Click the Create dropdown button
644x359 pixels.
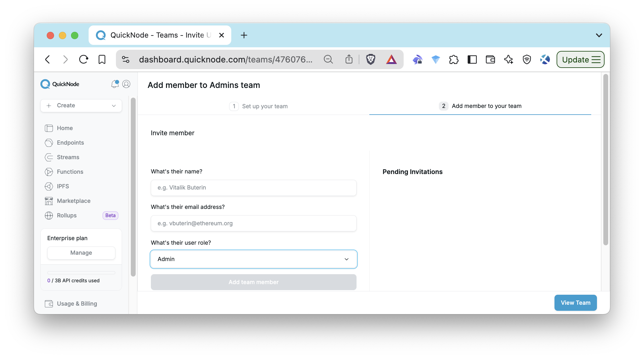(81, 106)
